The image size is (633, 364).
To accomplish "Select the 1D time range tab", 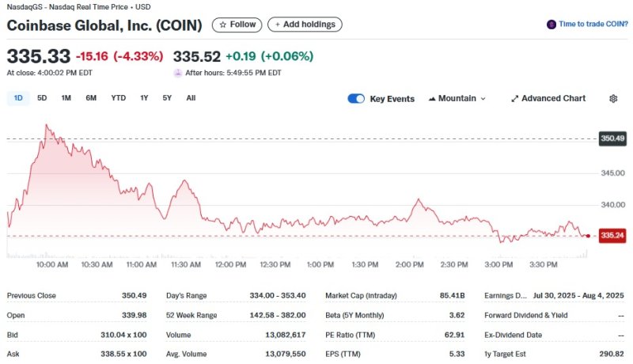I will tap(18, 98).
